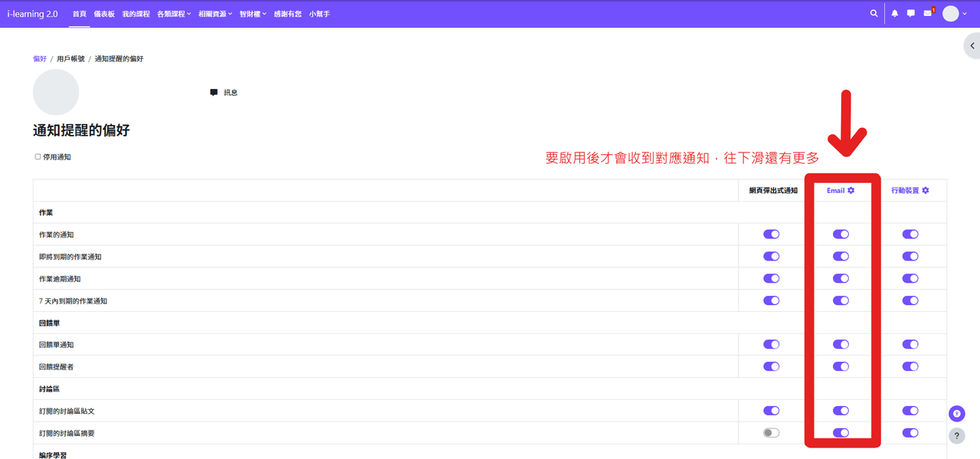Click the 用戶帳號 breadcrumb item
Screen dimensions: 980x459
coord(70,59)
